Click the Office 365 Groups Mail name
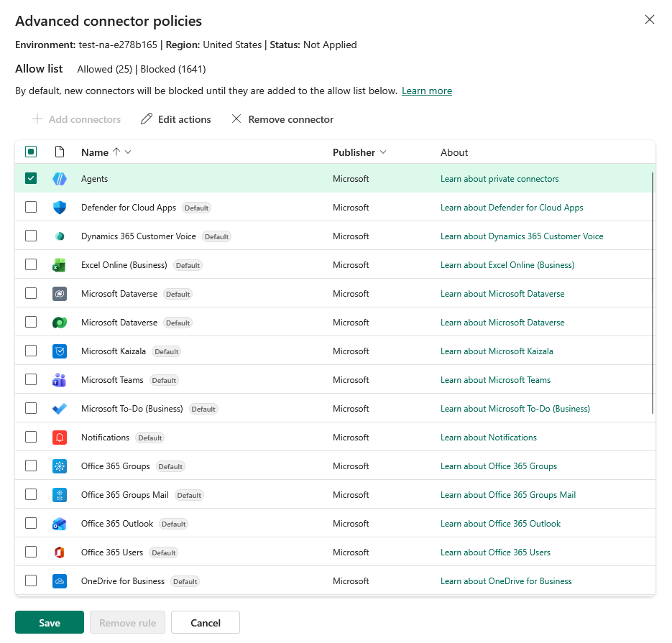 (x=125, y=495)
